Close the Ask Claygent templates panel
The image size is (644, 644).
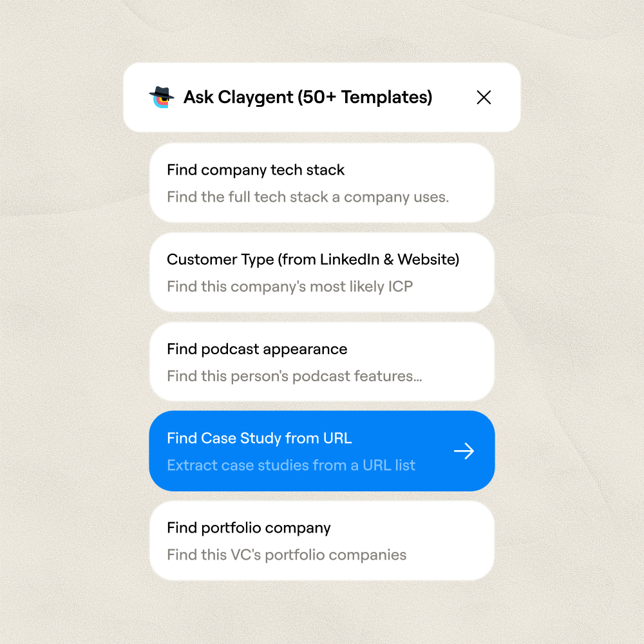(484, 97)
